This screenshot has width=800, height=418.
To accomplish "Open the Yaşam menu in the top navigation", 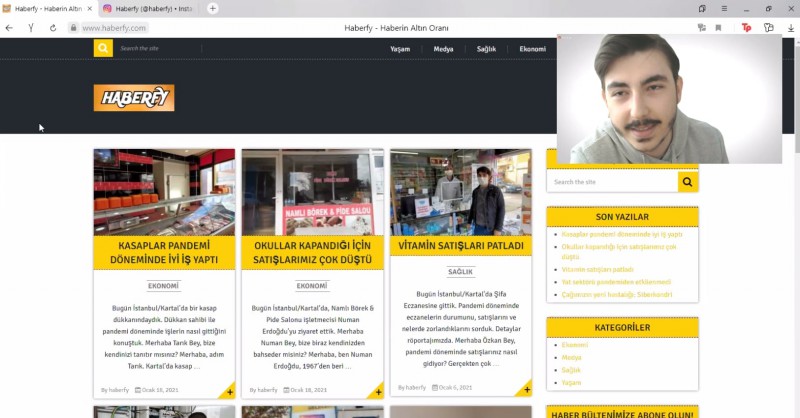I will 400,48.
